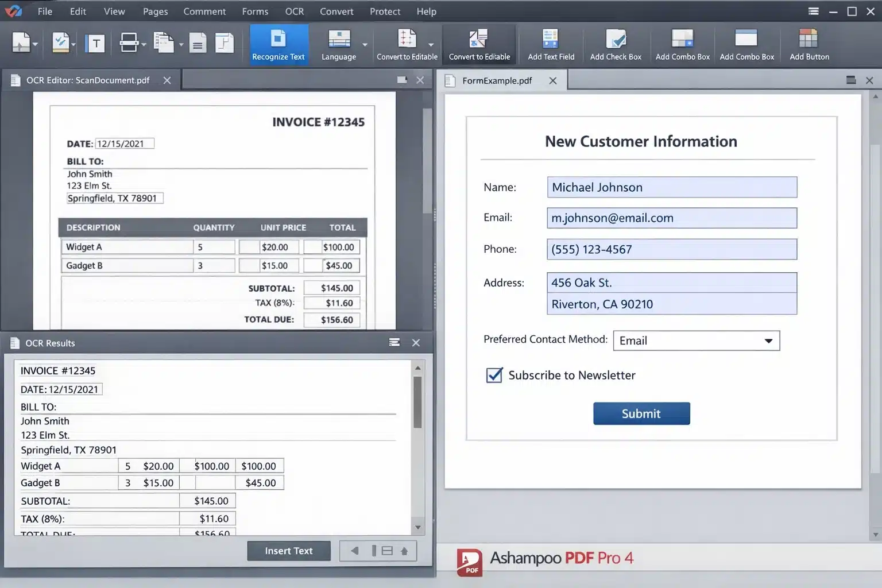Viewport: 882px width, 588px height.
Task: Open the Language tool in the OCR toolbar
Action: click(x=339, y=44)
